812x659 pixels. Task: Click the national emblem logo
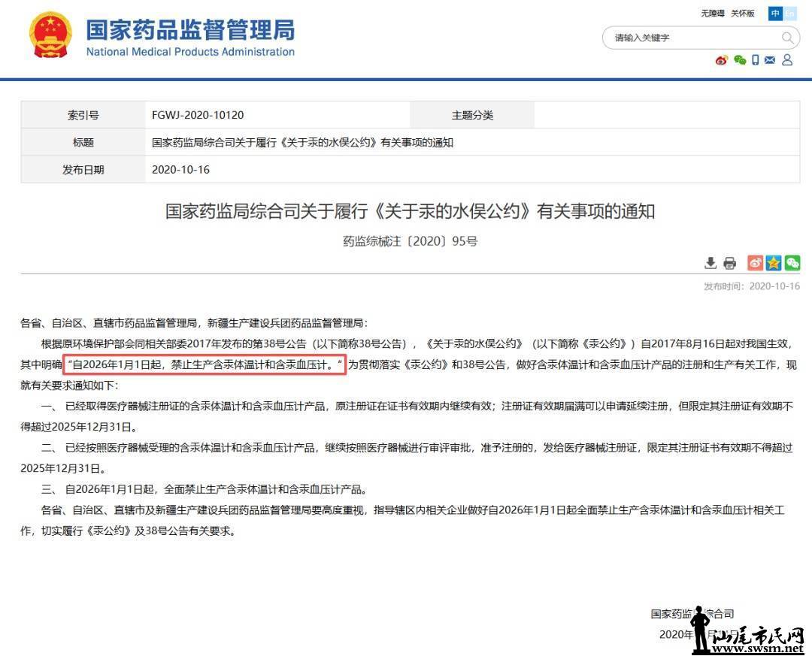pos(51,35)
